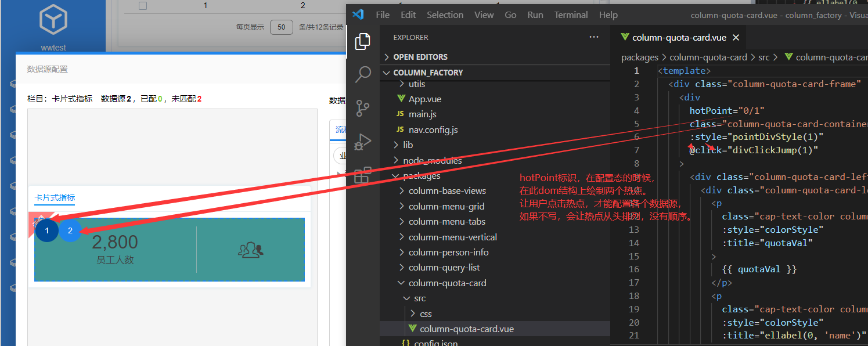Viewport: 868px width, 346px height.
Task: Open the Source Control view icon
Action: [x=363, y=108]
